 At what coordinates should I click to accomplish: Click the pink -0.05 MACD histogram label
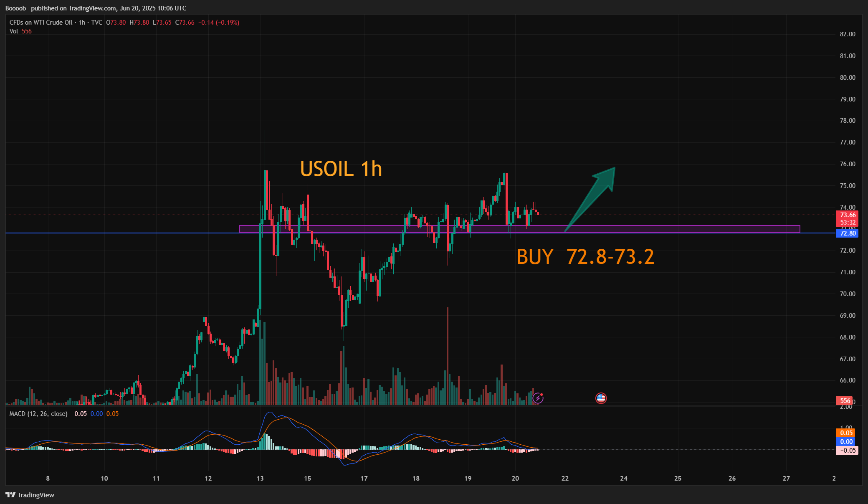(x=847, y=450)
